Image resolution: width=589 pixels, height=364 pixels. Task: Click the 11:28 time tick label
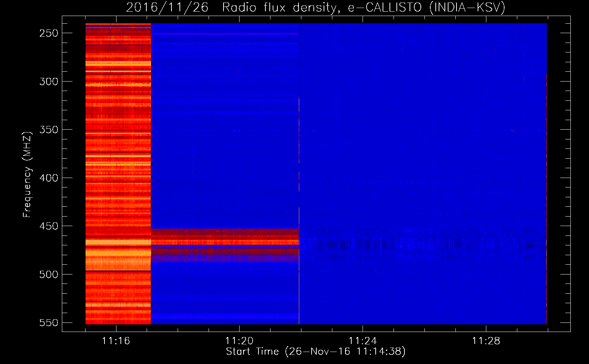point(486,341)
